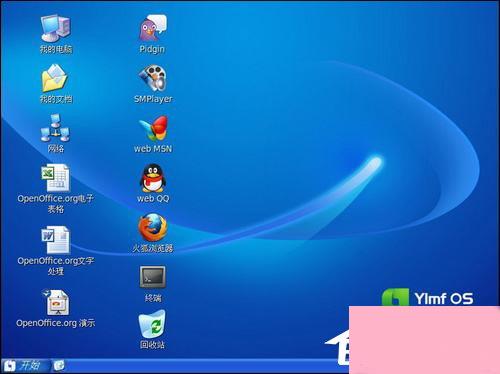Click the quick launch icon beside 开始
Screen dimensions: 500x374
click(x=59, y=366)
